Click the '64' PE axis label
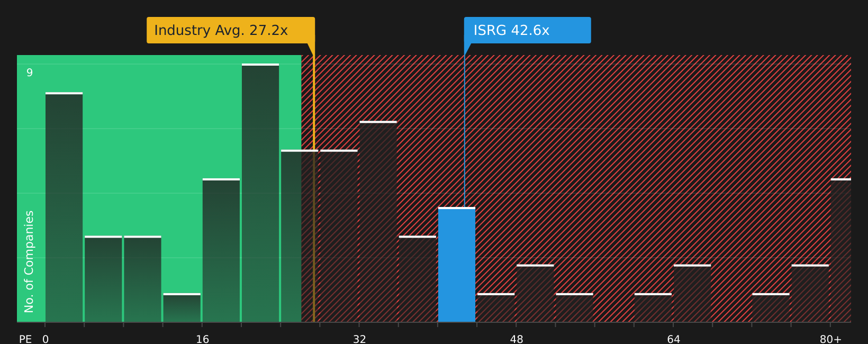 tap(674, 339)
